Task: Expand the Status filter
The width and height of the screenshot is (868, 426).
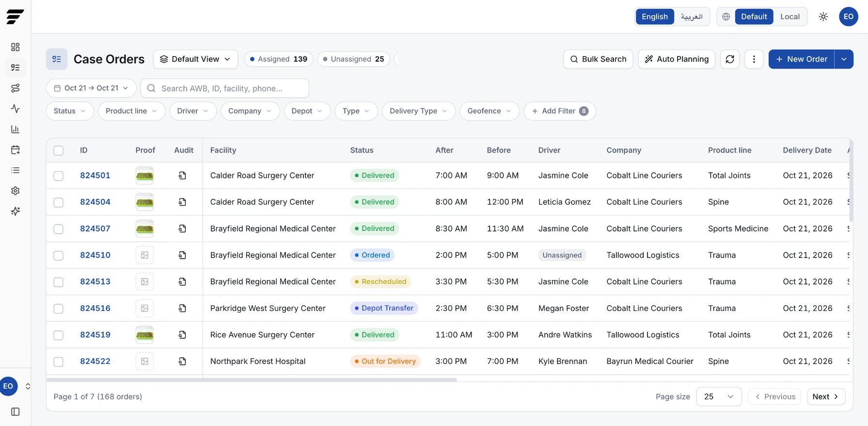Action: click(70, 111)
